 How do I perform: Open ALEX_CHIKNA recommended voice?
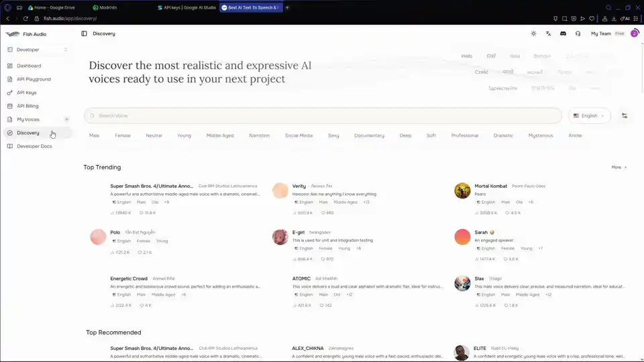(x=308, y=349)
